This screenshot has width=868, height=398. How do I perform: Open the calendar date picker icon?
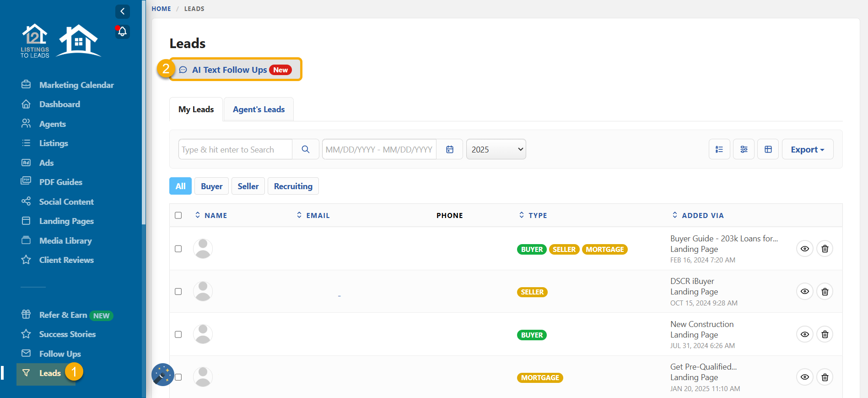pos(450,149)
